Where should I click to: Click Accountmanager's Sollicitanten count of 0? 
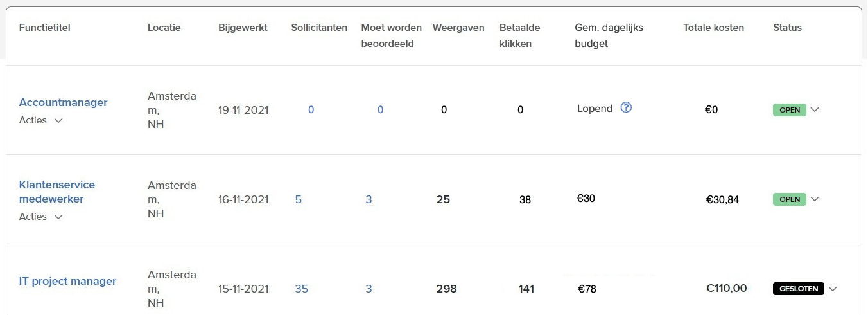click(311, 110)
